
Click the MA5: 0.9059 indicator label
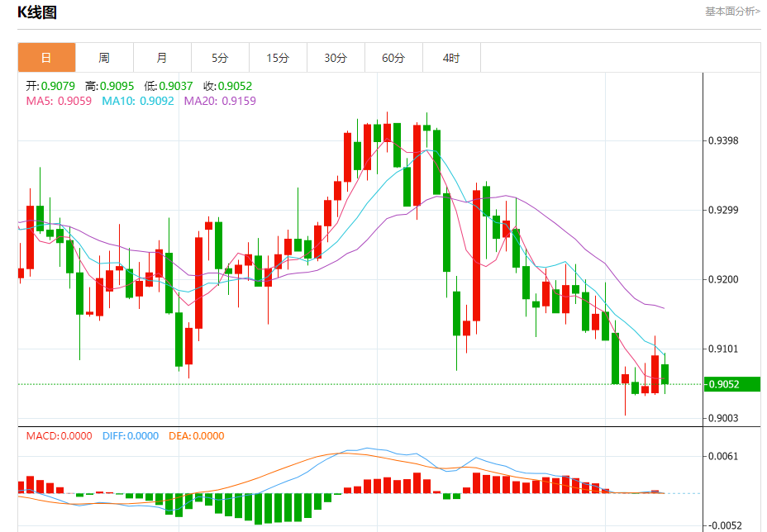pos(59,102)
